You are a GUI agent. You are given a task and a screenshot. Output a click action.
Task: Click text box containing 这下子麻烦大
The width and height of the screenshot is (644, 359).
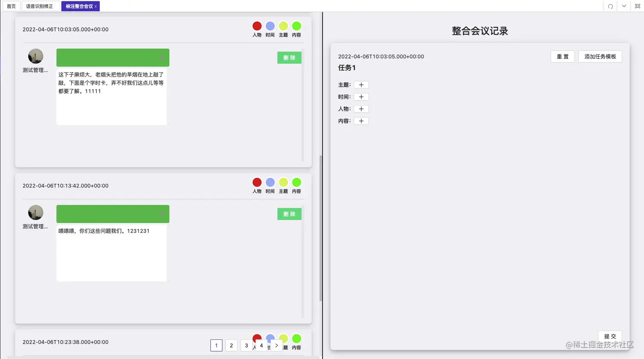(x=112, y=97)
